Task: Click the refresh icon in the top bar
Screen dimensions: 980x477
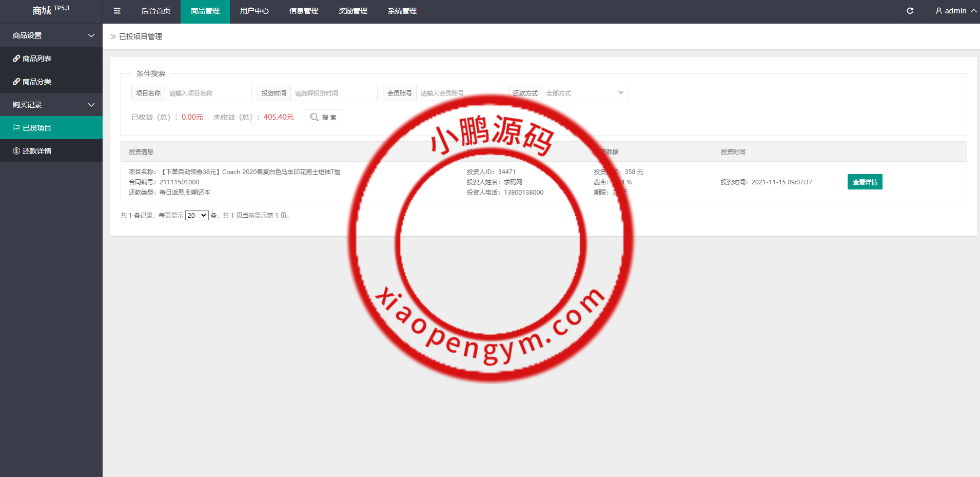Action: coord(910,11)
